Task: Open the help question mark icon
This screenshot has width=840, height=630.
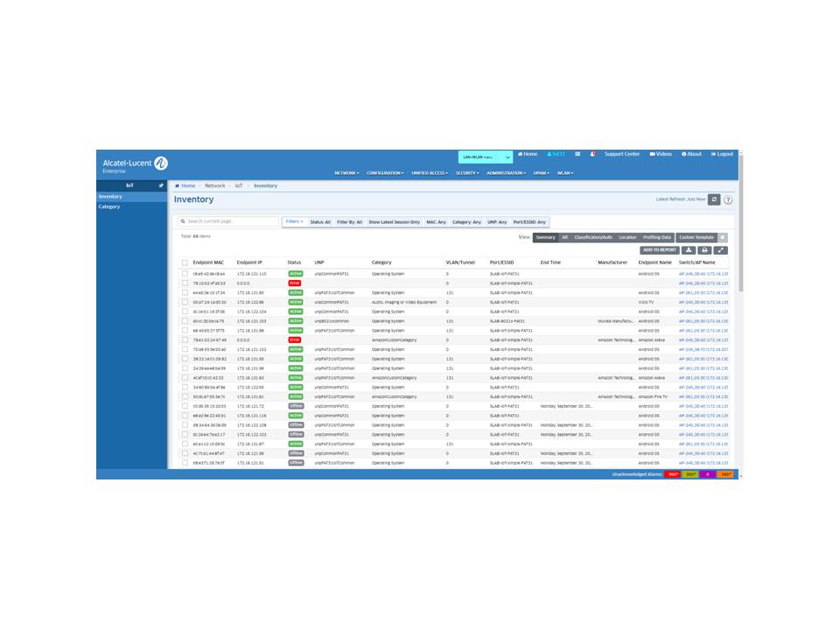Action: (728, 199)
